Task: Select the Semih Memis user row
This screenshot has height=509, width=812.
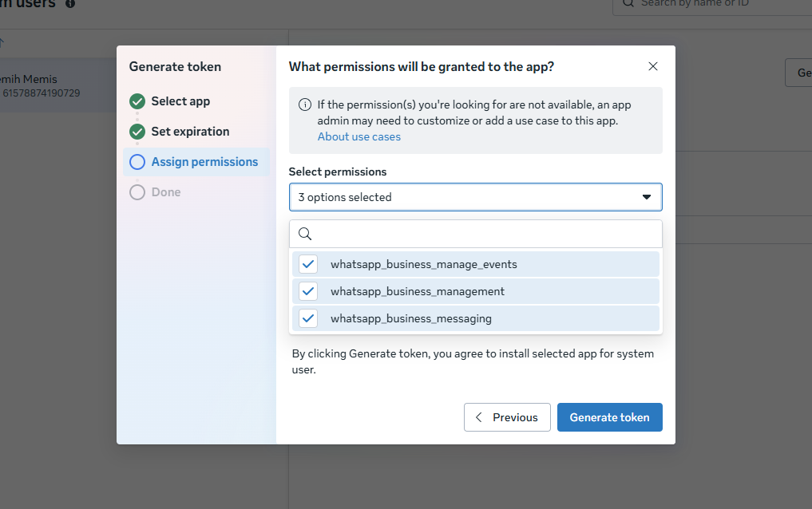Action: coord(48,85)
